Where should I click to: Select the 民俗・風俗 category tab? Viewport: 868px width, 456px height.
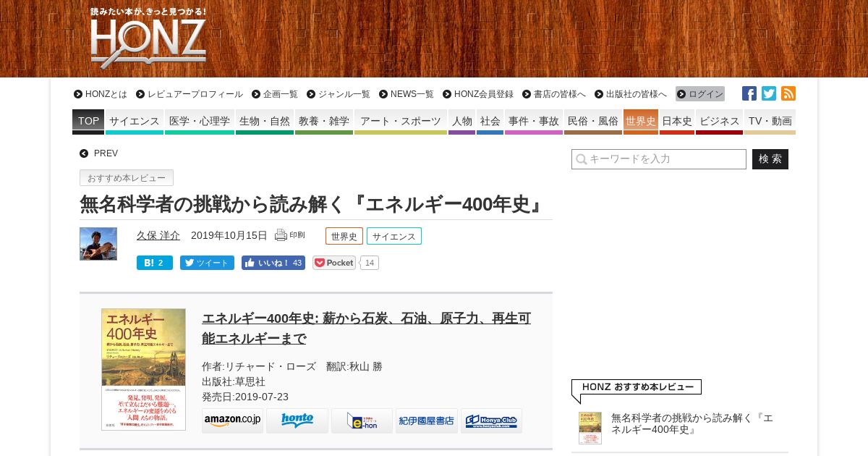click(593, 121)
